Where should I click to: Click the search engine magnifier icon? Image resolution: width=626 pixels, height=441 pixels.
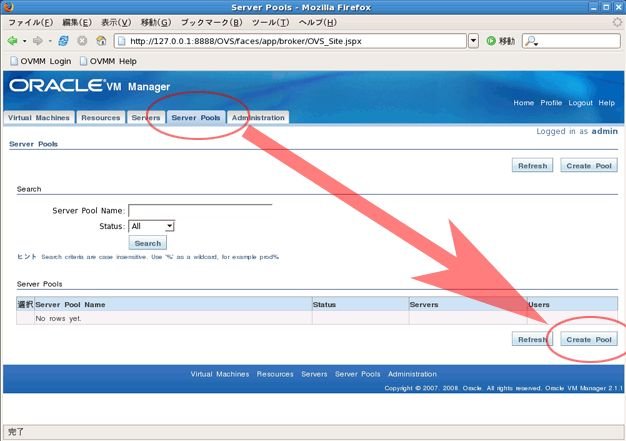tap(531, 41)
